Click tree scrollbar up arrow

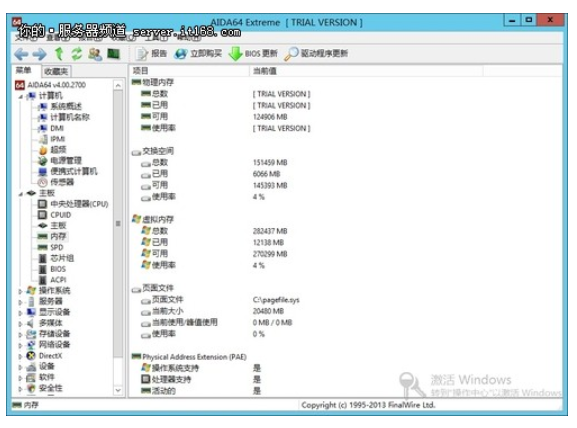pyautogui.click(x=118, y=85)
